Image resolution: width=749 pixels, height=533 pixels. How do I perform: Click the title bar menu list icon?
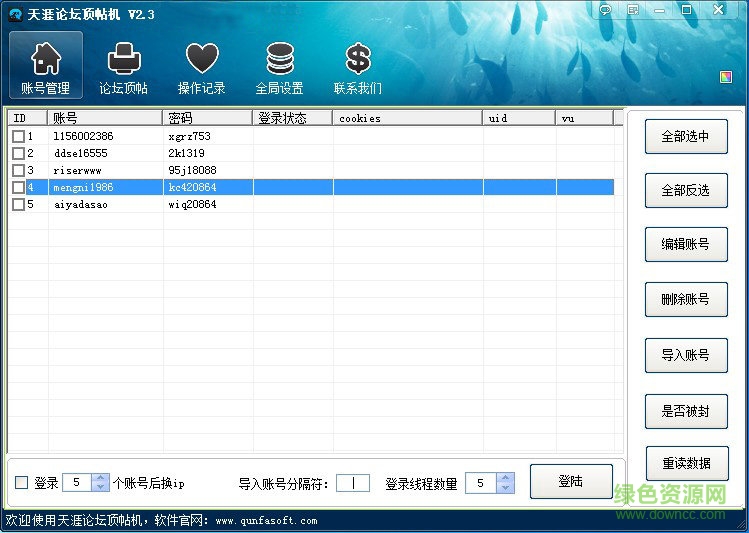(633, 10)
